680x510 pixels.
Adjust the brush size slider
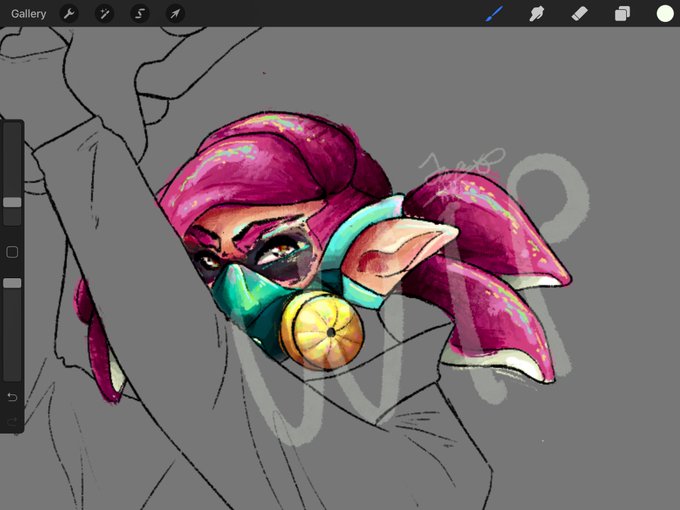coord(12,202)
